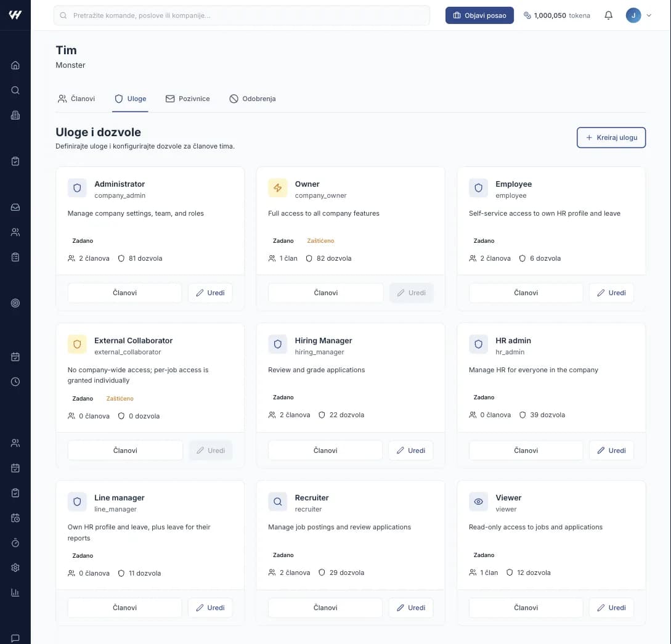Click the Zaštićeno badge on External Collaborator

[120, 398]
